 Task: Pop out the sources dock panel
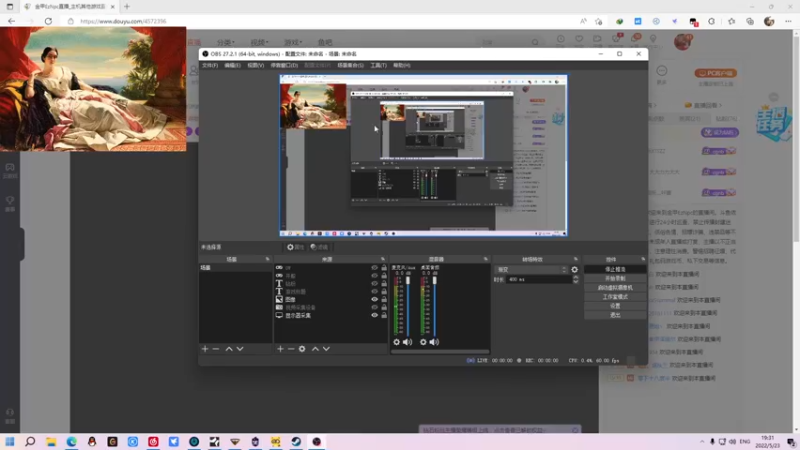pyautogui.click(x=383, y=259)
